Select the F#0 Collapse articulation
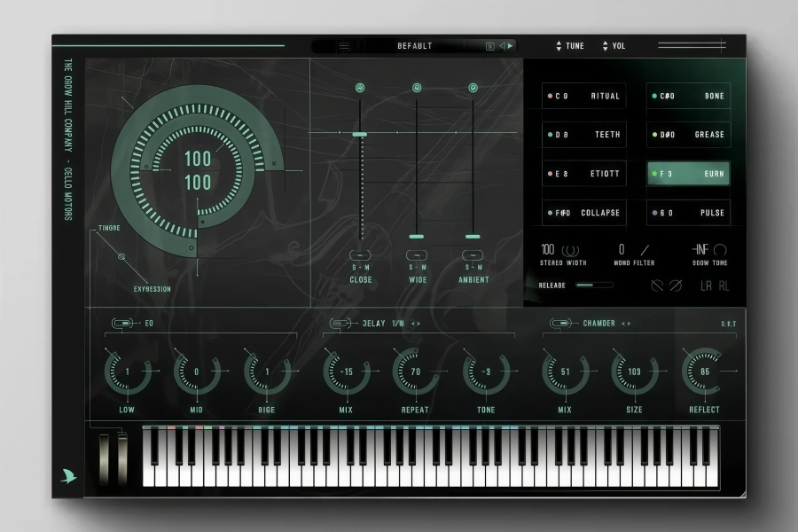Image resolution: width=798 pixels, height=532 pixels. tap(583, 213)
